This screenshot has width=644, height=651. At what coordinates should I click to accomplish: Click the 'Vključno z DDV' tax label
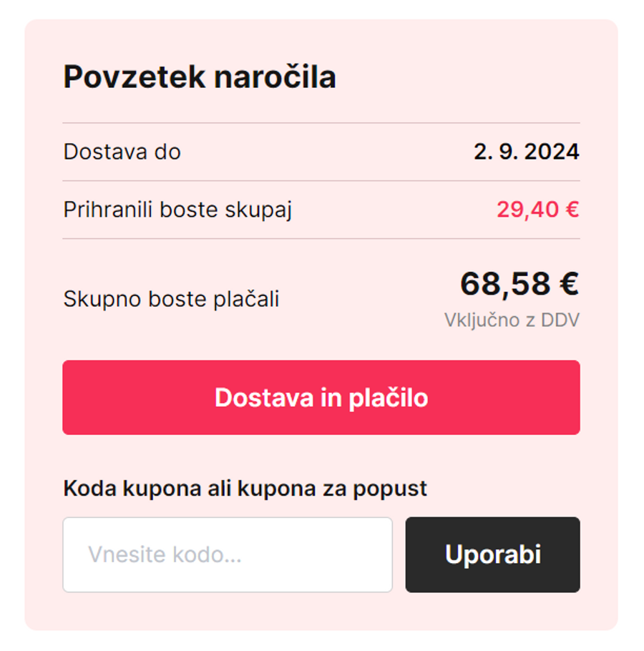(x=512, y=320)
